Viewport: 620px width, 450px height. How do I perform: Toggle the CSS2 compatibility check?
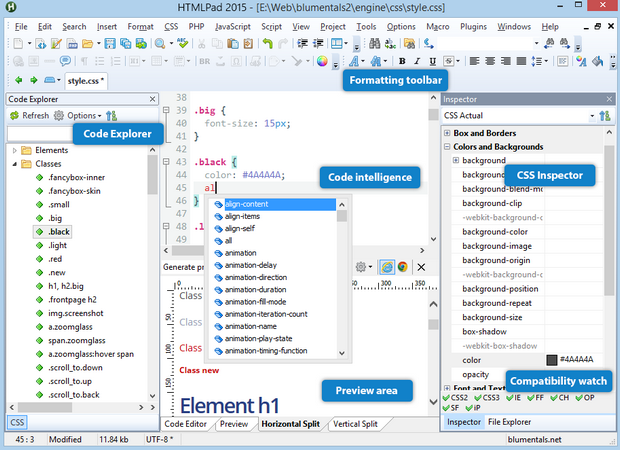point(456,398)
